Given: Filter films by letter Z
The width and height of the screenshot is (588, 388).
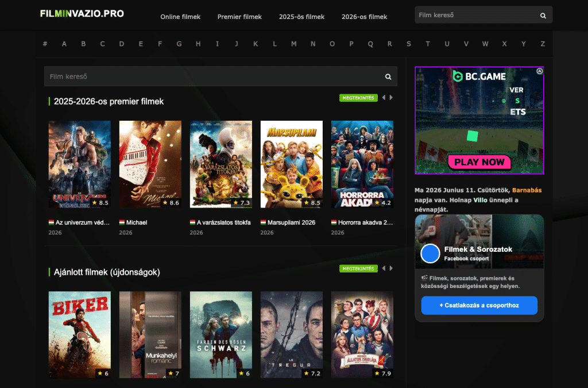Looking at the screenshot, I should pyautogui.click(x=543, y=44).
